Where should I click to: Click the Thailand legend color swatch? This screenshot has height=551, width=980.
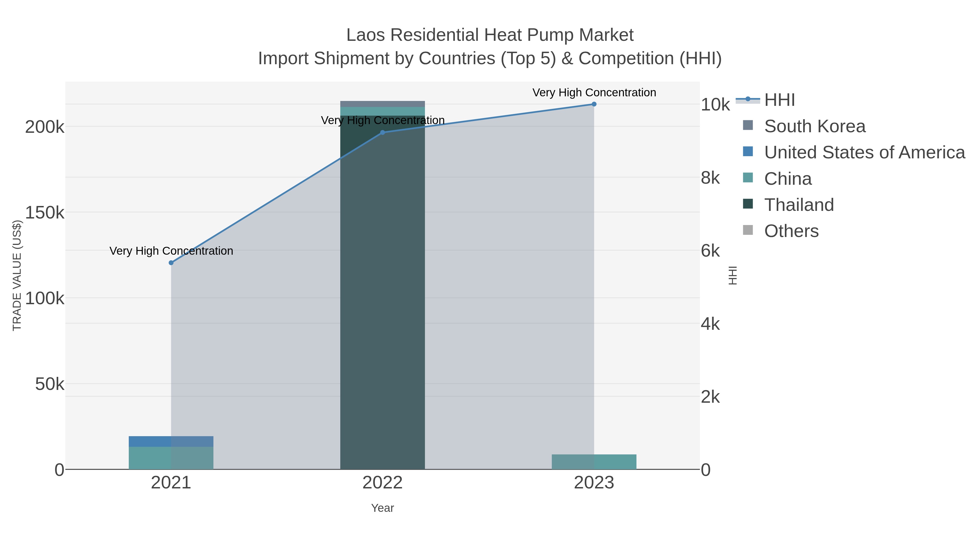[748, 204]
